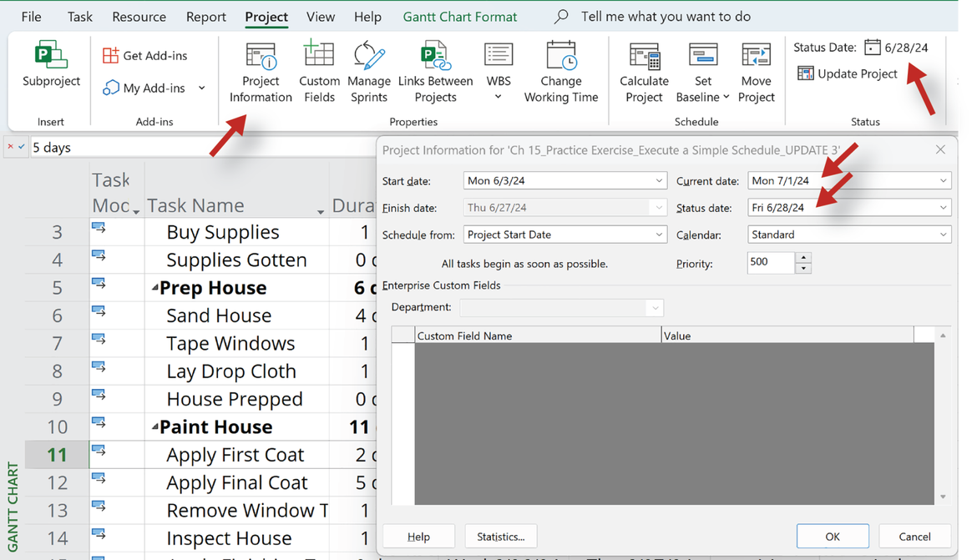Click task mode icon for Sand House

(x=99, y=311)
